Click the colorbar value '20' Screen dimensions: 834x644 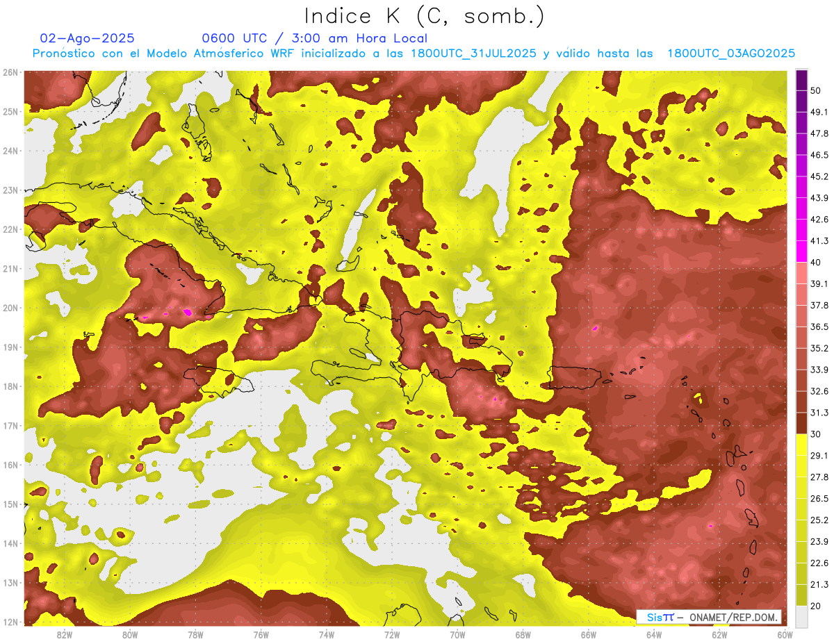coord(816,606)
